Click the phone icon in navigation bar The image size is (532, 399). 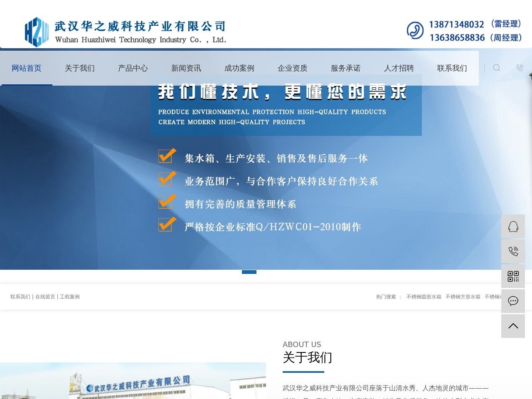click(x=520, y=68)
